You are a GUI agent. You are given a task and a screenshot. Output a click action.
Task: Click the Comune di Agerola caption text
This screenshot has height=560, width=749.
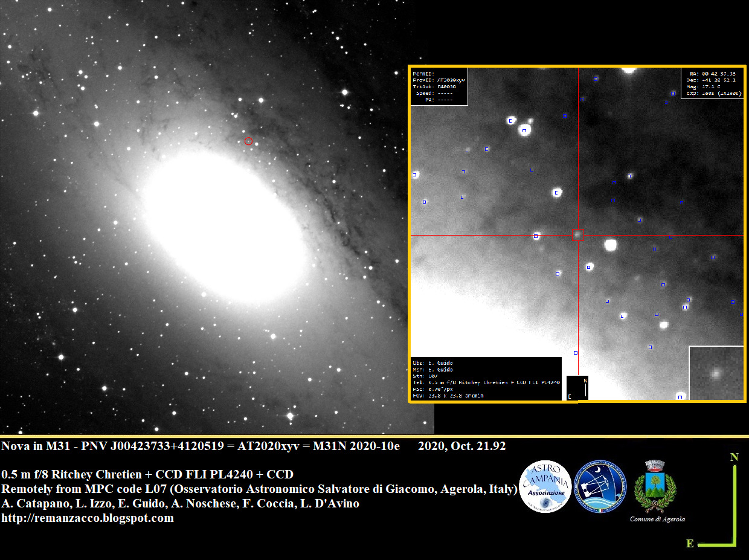pyautogui.click(x=657, y=519)
